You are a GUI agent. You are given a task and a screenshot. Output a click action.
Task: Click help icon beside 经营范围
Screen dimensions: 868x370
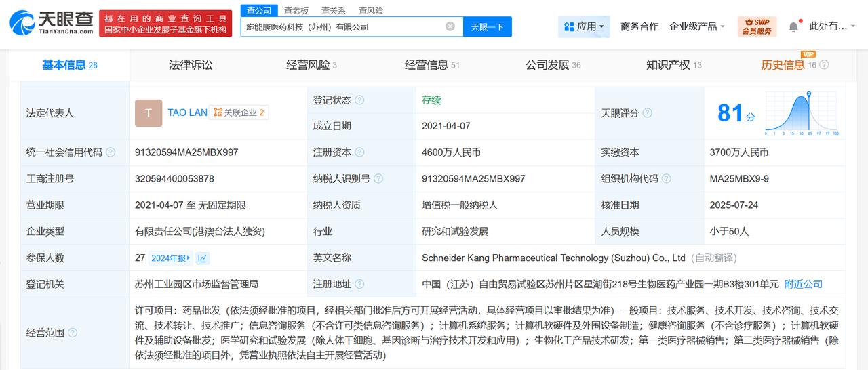(x=73, y=333)
